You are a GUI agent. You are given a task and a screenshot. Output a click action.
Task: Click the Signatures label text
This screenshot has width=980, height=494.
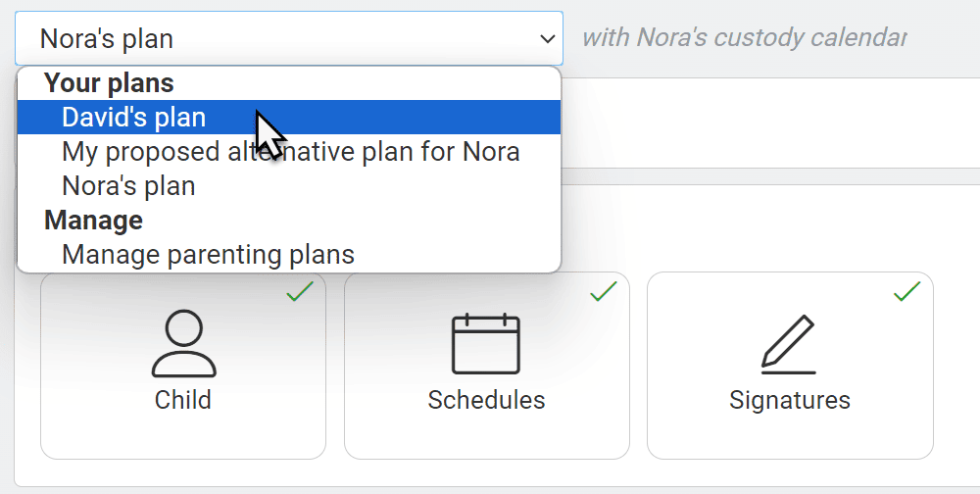tap(789, 400)
